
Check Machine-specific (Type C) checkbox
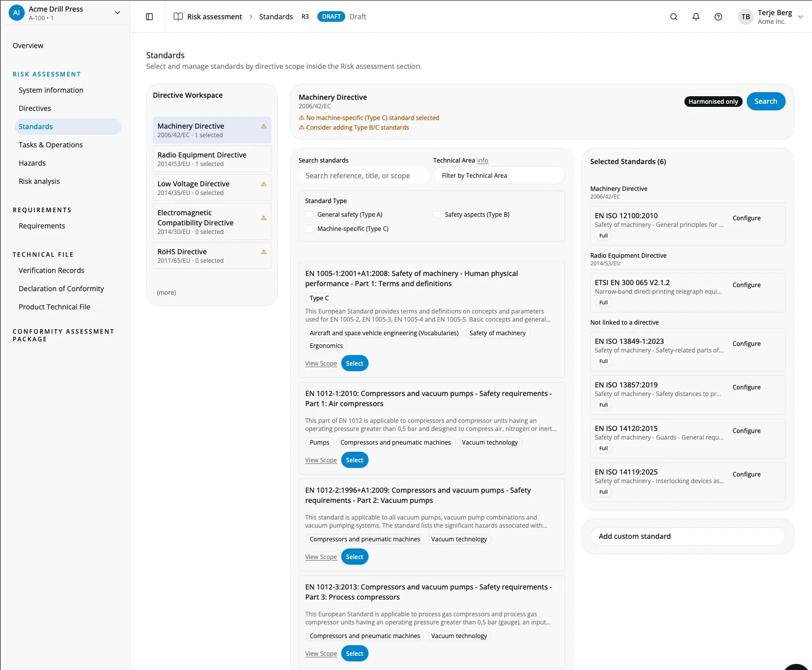coord(309,229)
